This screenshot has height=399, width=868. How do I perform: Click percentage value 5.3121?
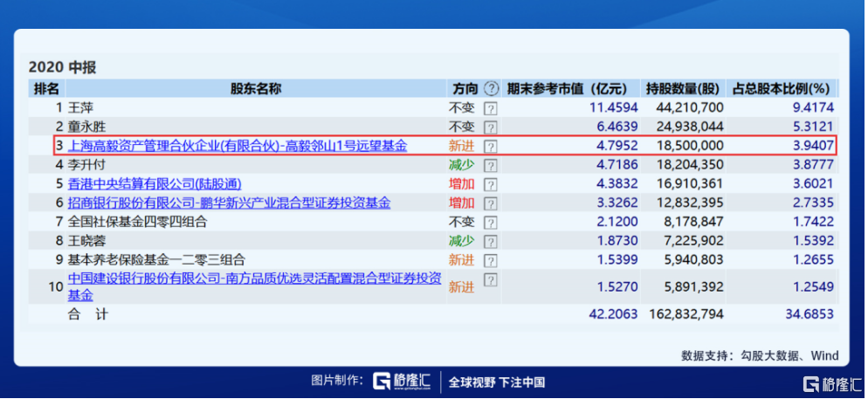click(813, 127)
